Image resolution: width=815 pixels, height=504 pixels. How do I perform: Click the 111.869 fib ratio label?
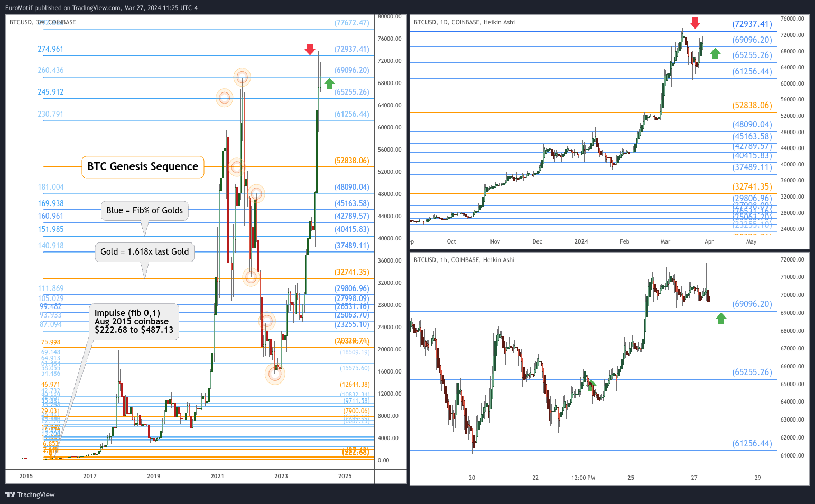pyautogui.click(x=50, y=288)
